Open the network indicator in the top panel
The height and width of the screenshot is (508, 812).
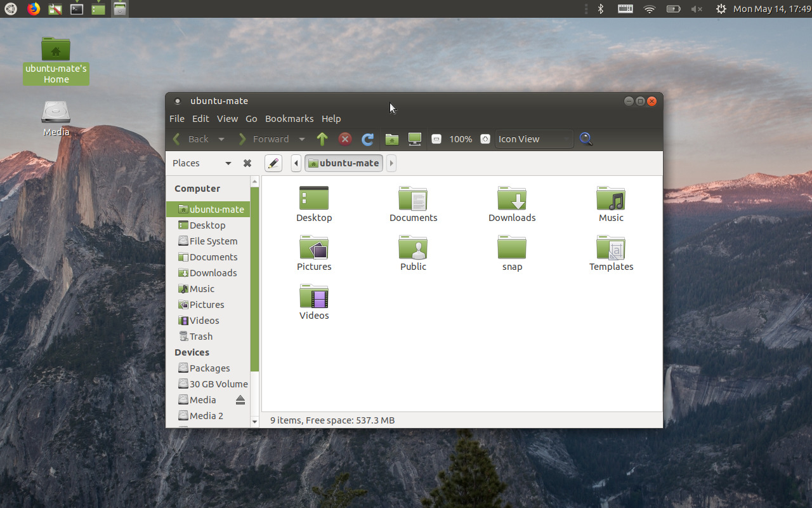(649, 9)
